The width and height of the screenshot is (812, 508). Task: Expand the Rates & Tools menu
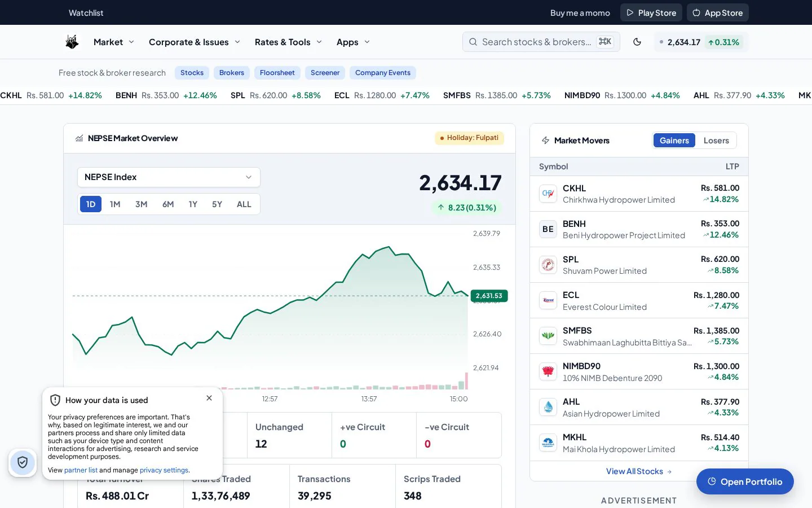click(288, 42)
